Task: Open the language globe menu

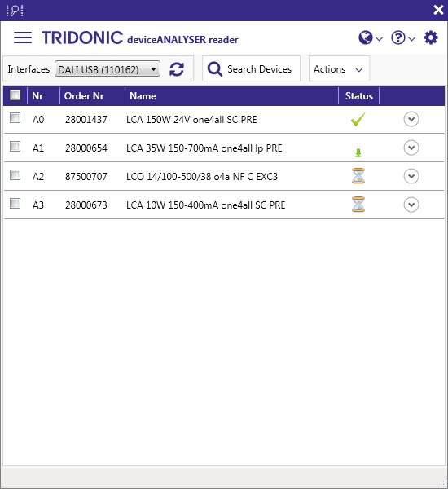Action: click(370, 38)
